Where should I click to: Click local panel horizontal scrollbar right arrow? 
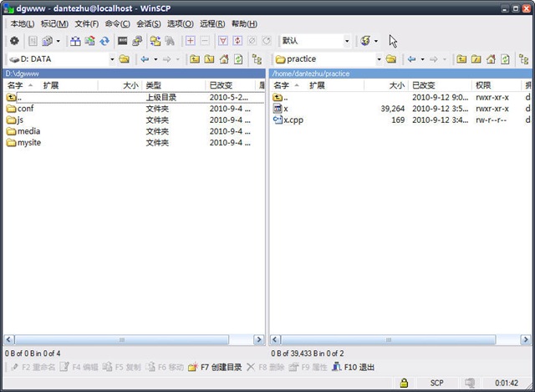[258, 339]
